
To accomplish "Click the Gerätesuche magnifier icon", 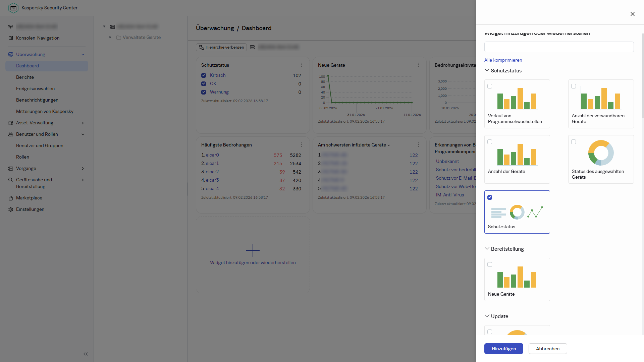I will point(11,180).
